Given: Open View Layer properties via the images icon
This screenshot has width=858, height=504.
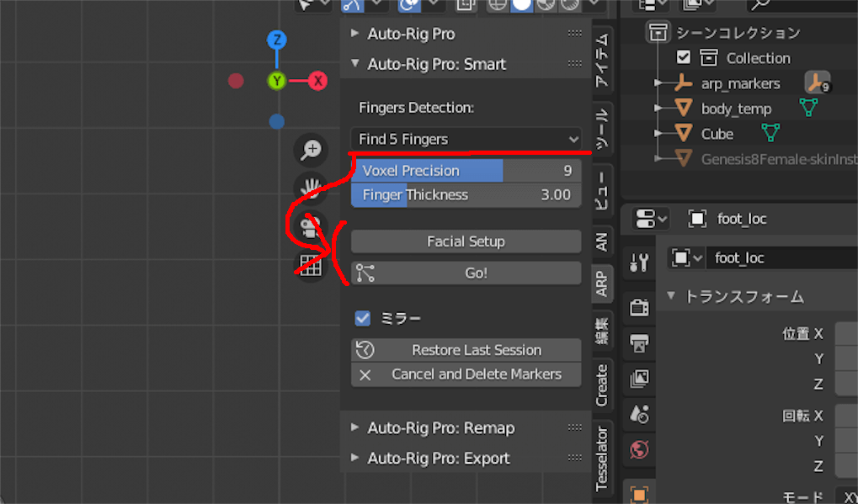Looking at the screenshot, I should tap(638, 379).
